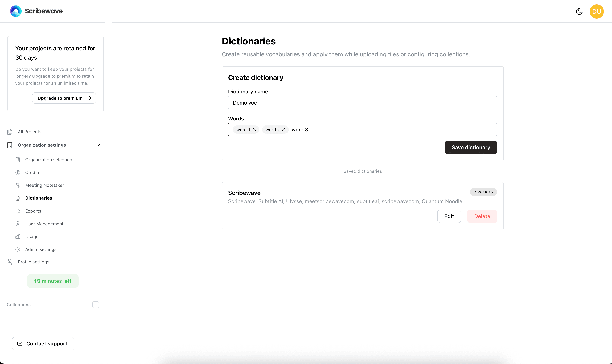Click the Scribewave logo icon

15,11
